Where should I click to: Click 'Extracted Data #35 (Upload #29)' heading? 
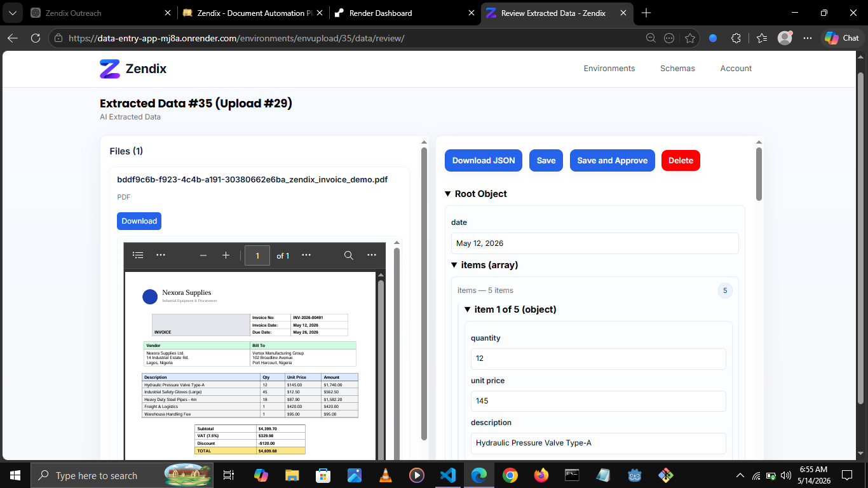tap(196, 104)
